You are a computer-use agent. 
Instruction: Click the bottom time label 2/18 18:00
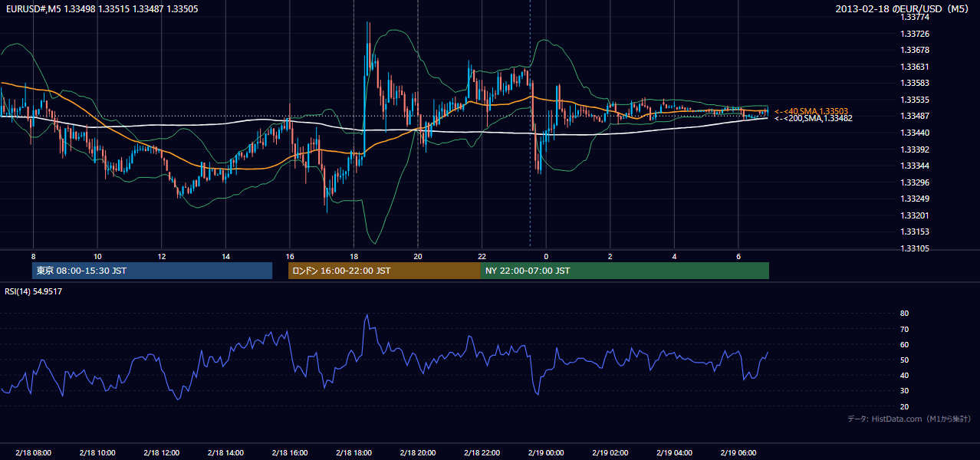tap(354, 453)
